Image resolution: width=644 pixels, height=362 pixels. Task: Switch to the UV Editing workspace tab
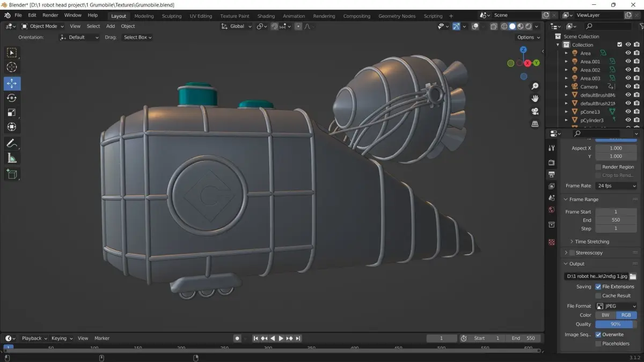[201, 16]
